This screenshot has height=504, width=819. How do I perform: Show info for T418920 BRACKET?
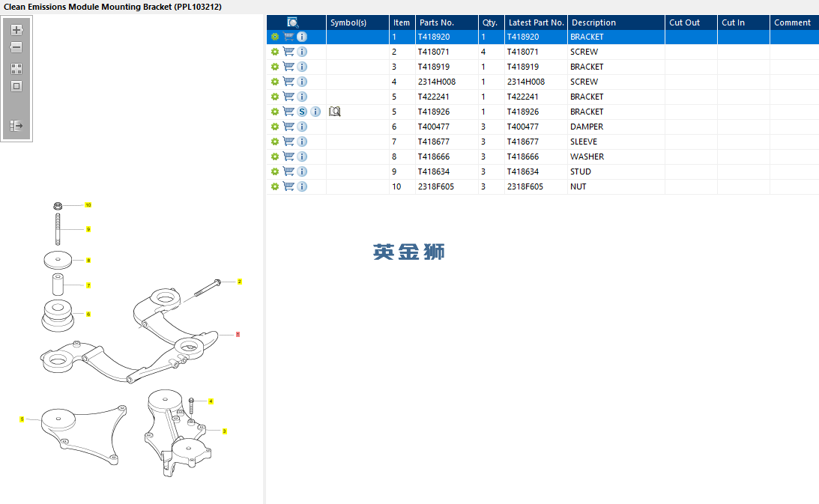[x=302, y=37]
